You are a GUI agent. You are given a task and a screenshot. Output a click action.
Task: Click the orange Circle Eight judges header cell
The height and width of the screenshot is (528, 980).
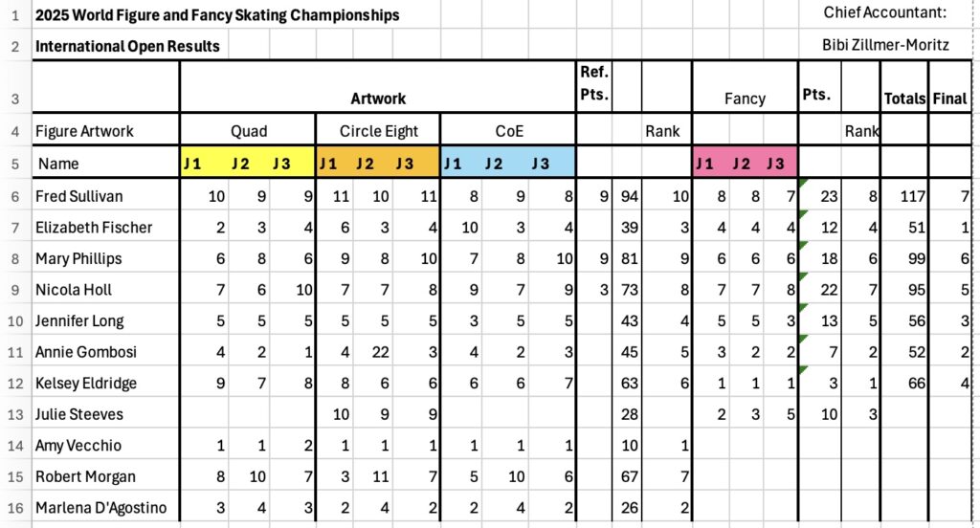(x=377, y=164)
